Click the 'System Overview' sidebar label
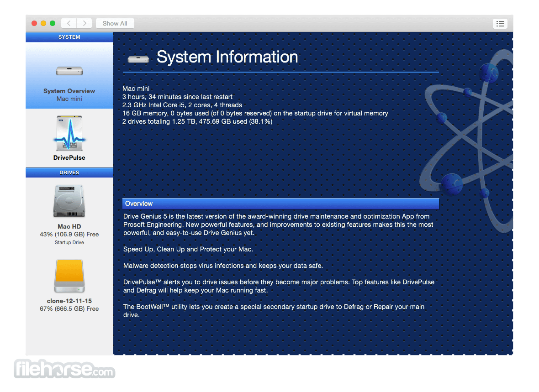539x392 pixels. (69, 91)
